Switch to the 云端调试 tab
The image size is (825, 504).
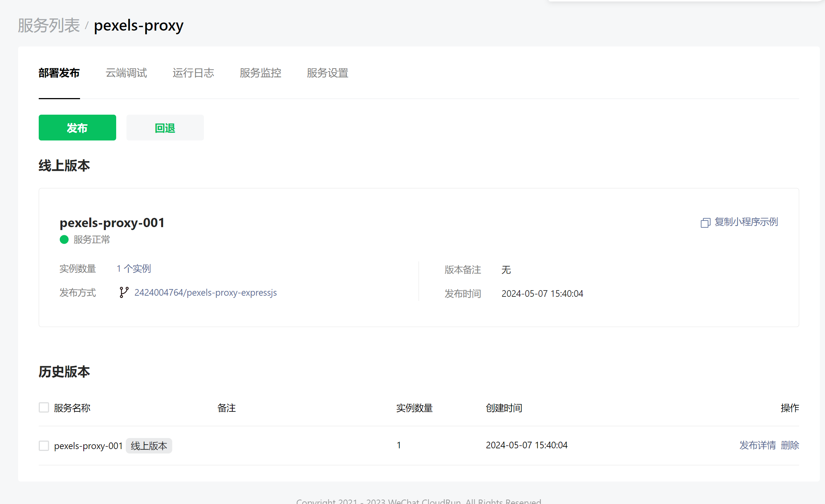point(126,73)
